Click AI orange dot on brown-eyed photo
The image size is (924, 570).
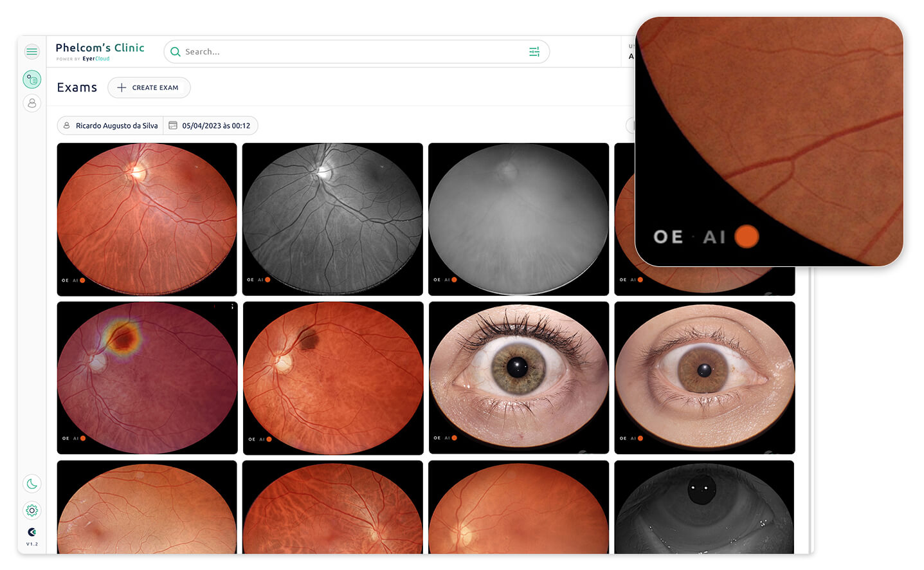pos(640,438)
